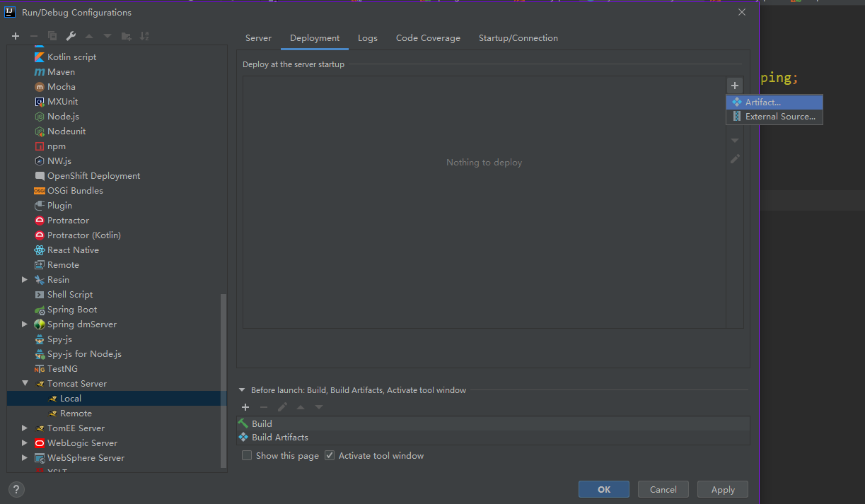Image resolution: width=865 pixels, height=504 pixels.
Task: Select Build Artifacts in before launch list
Action: [x=493, y=437]
